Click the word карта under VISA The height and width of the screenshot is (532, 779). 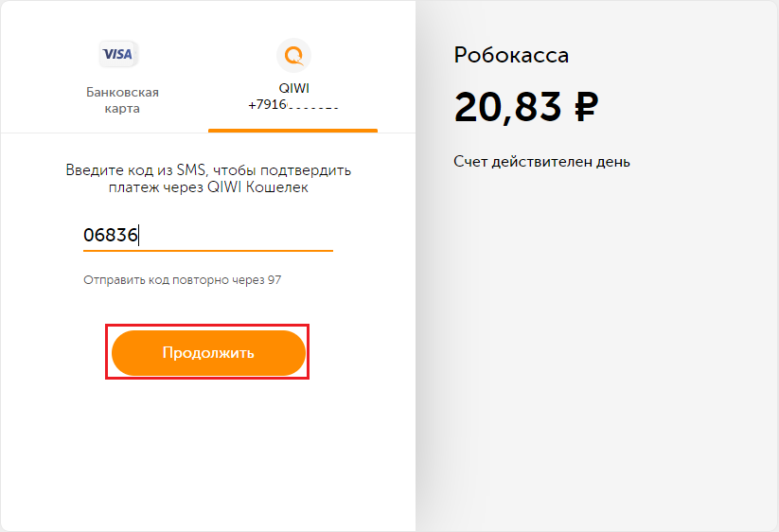pos(122,108)
